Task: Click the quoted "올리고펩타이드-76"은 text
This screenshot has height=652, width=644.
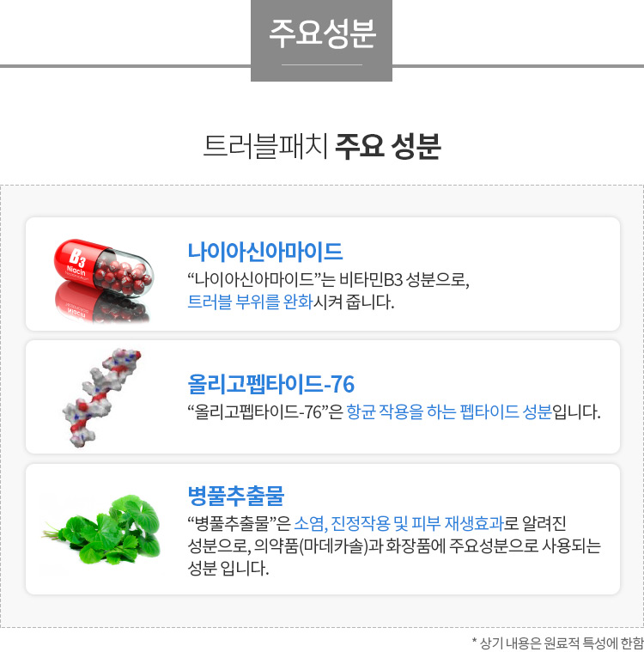Action: tap(265, 411)
